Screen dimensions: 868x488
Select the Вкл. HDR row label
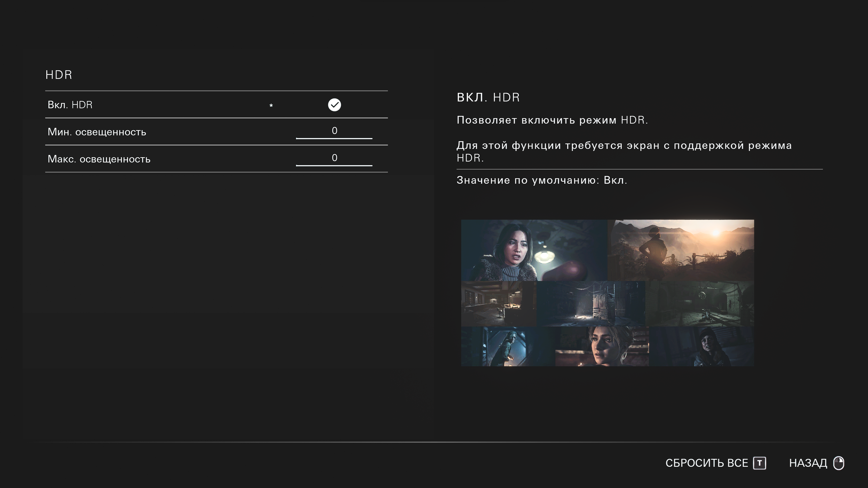pos(70,105)
